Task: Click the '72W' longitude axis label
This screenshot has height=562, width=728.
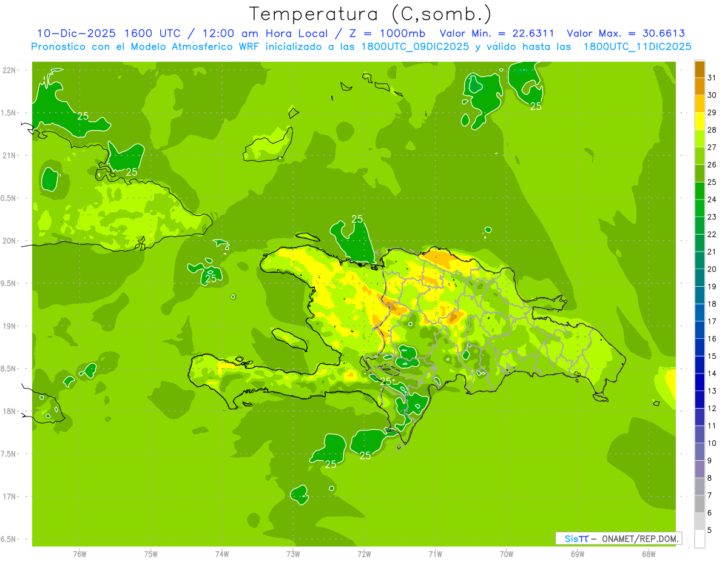Action: (364, 554)
